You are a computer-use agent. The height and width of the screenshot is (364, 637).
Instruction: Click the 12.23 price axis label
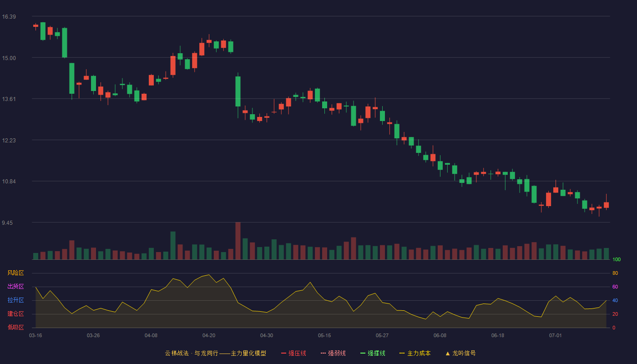9,140
